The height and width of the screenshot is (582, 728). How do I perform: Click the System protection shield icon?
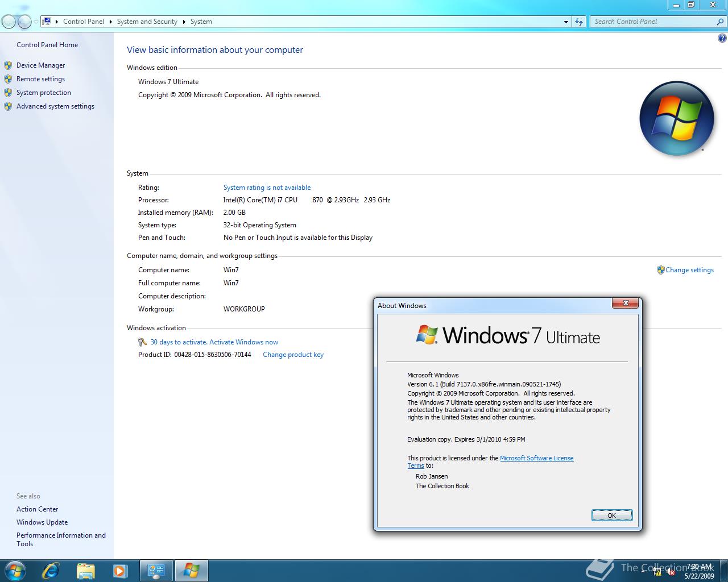[8, 93]
